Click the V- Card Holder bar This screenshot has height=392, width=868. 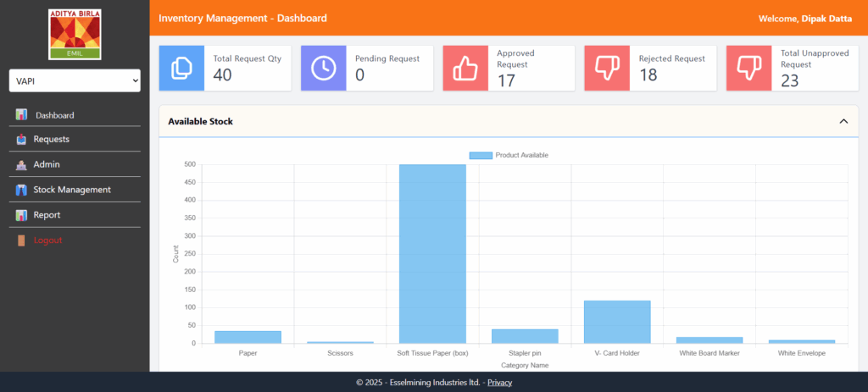pyautogui.click(x=617, y=322)
